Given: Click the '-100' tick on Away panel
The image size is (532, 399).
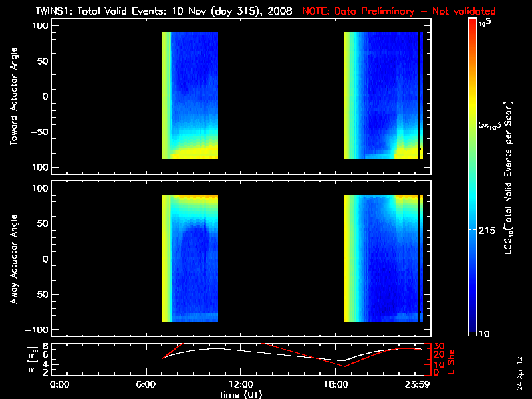Looking at the screenshot, I should tap(37, 330).
